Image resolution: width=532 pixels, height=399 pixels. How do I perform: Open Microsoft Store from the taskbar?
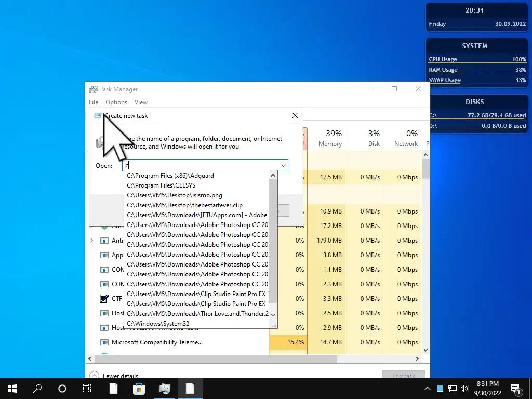[139, 389]
